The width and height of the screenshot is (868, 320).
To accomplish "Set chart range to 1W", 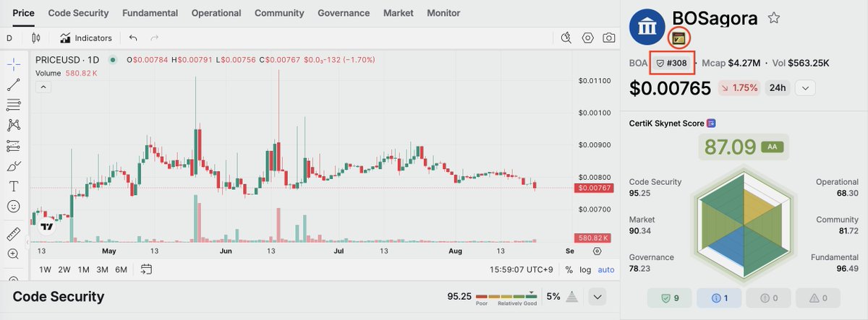I will click(45, 269).
